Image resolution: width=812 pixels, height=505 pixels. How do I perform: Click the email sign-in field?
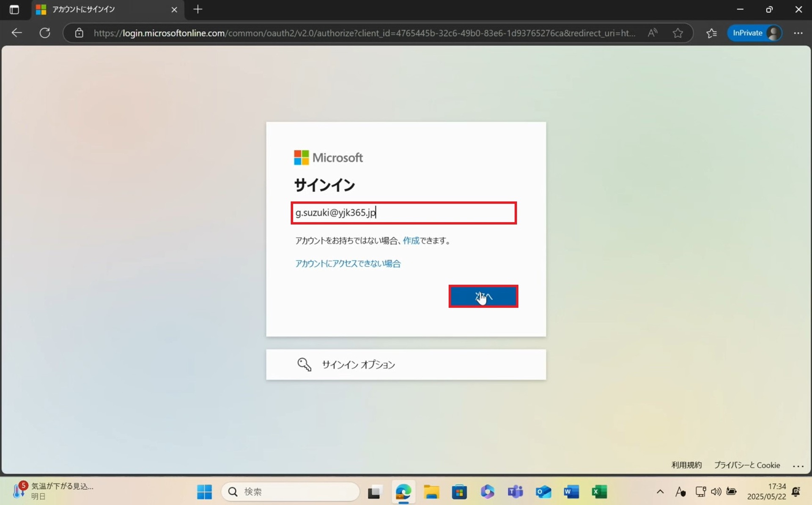click(x=404, y=213)
